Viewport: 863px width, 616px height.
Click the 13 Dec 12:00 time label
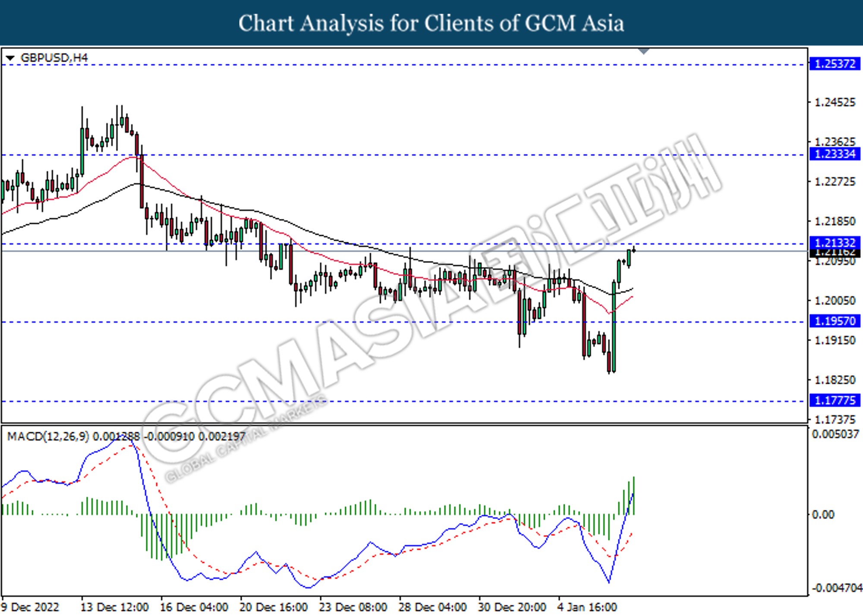[114, 607]
